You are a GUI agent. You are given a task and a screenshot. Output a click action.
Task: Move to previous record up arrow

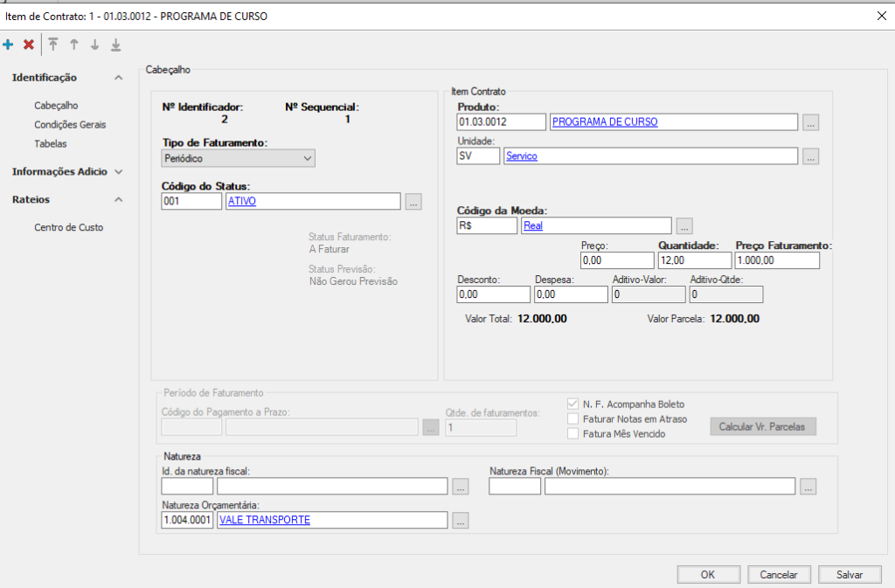pos(74,45)
